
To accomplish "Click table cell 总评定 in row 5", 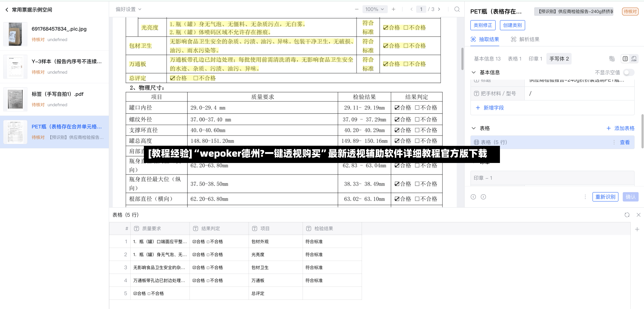I will pos(276,294).
